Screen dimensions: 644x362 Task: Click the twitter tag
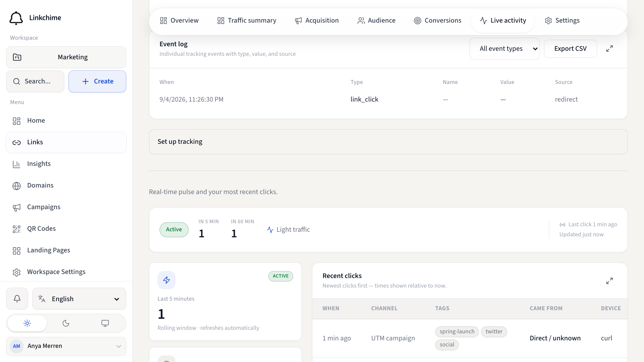click(494, 332)
